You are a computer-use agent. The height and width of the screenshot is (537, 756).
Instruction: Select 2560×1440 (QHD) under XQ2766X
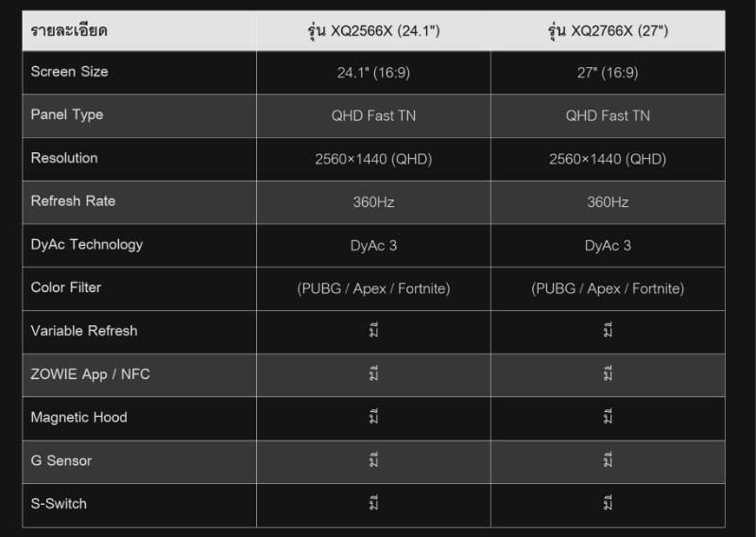(608, 159)
